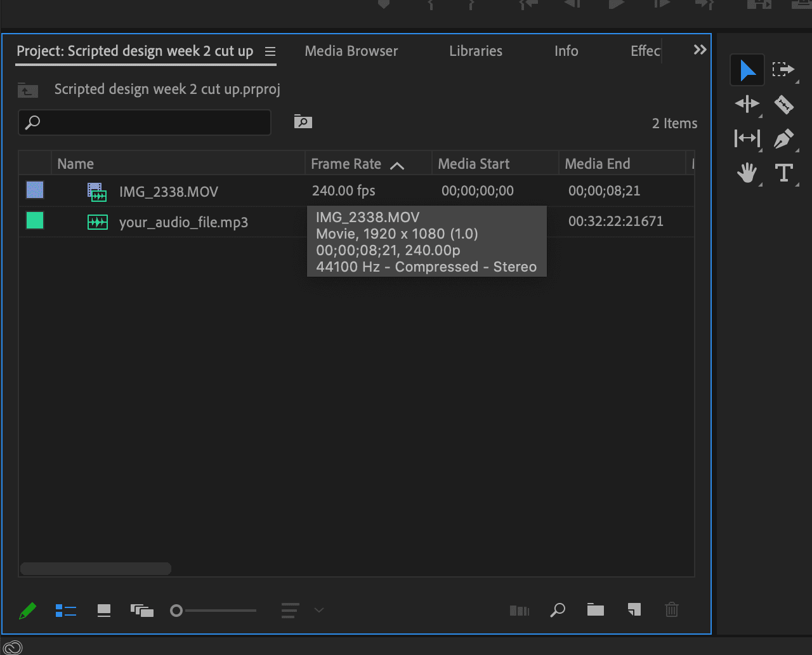The height and width of the screenshot is (655, 812).
Task: Click the your_audio_file.mp3 audio icon
Action: (x=97, y=222)
